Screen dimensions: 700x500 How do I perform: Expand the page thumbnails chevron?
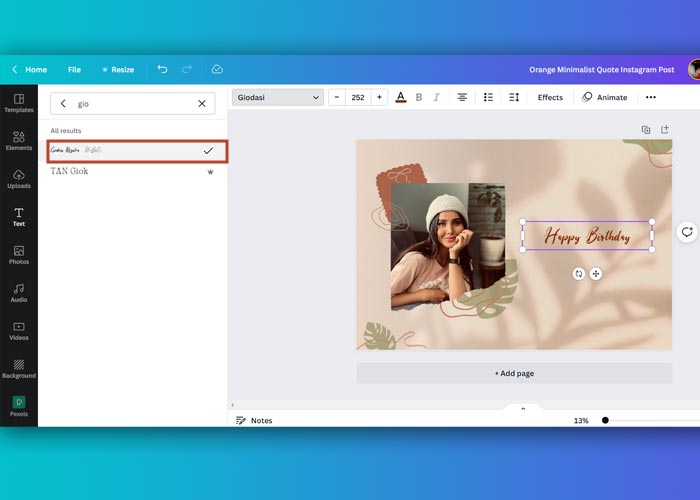click(523, 408)
